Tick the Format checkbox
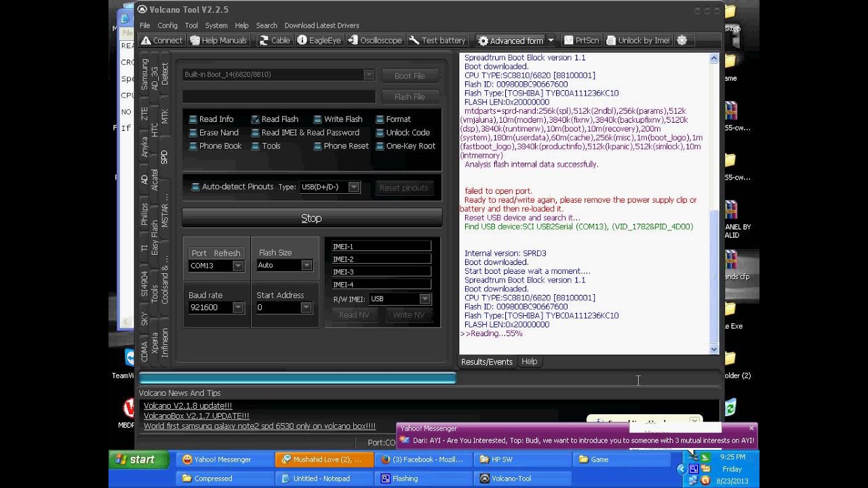The width and height of the screenshot is (868, 488). [380, 119]
